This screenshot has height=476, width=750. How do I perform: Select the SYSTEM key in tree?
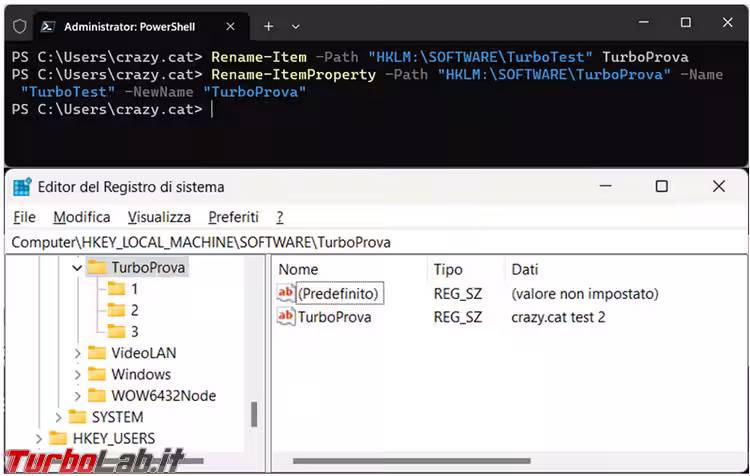(117, 417)
